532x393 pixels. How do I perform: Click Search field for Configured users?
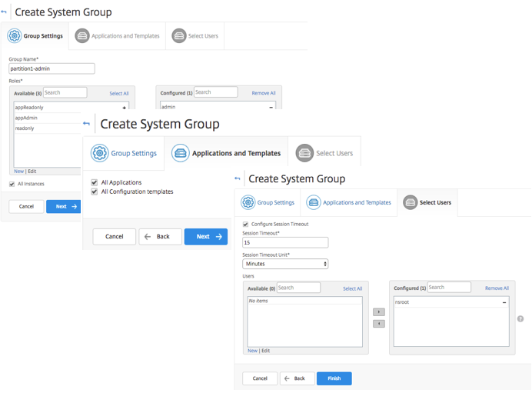[449, 287]
